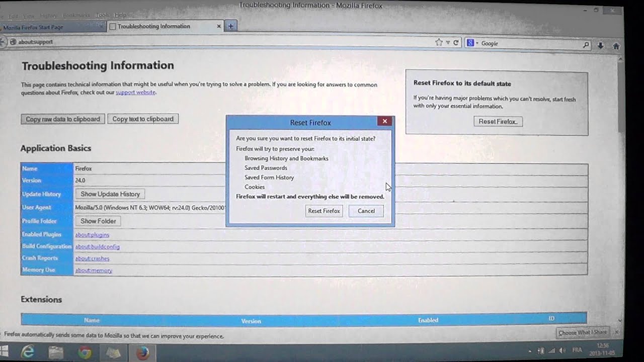Click the volume icon in system tray
This screenshot has height=362, width=644.
coord(562,350)
